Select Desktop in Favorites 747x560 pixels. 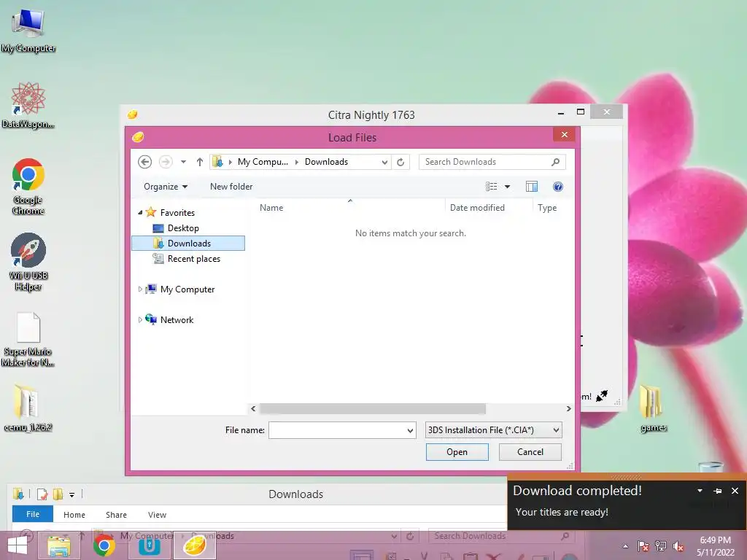(183, 228)
